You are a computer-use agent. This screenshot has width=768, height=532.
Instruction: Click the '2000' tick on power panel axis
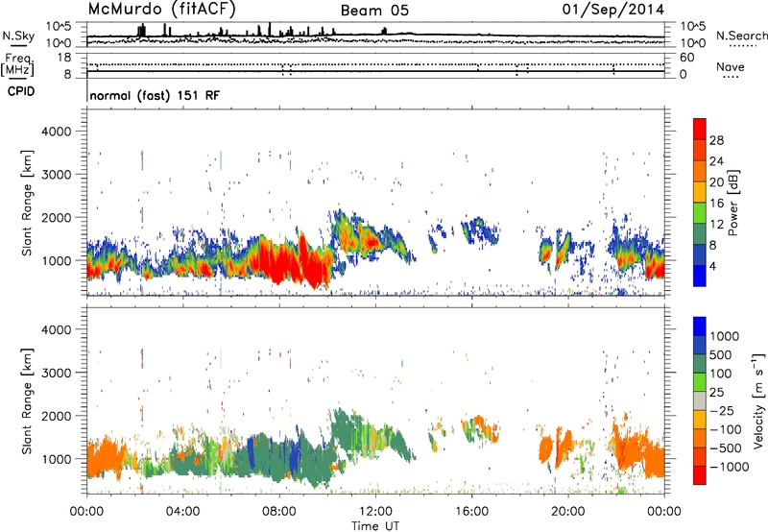(x=56, y=217)
